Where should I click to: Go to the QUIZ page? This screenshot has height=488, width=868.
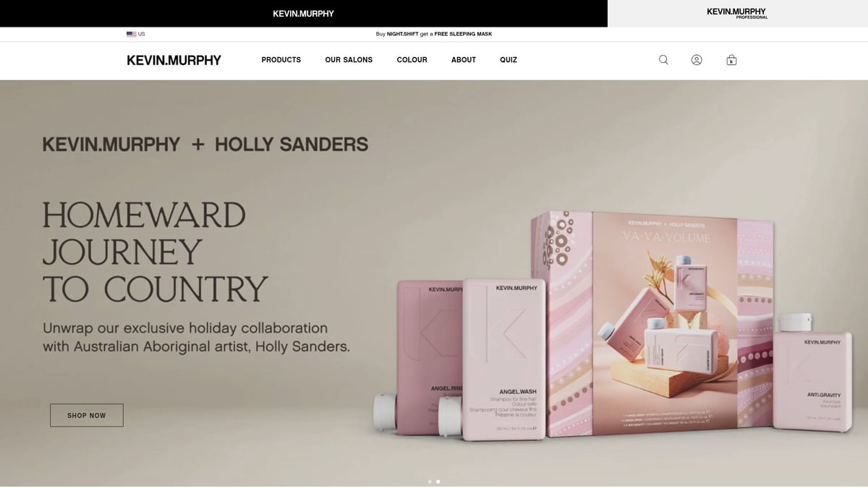(x=509, y=60)
